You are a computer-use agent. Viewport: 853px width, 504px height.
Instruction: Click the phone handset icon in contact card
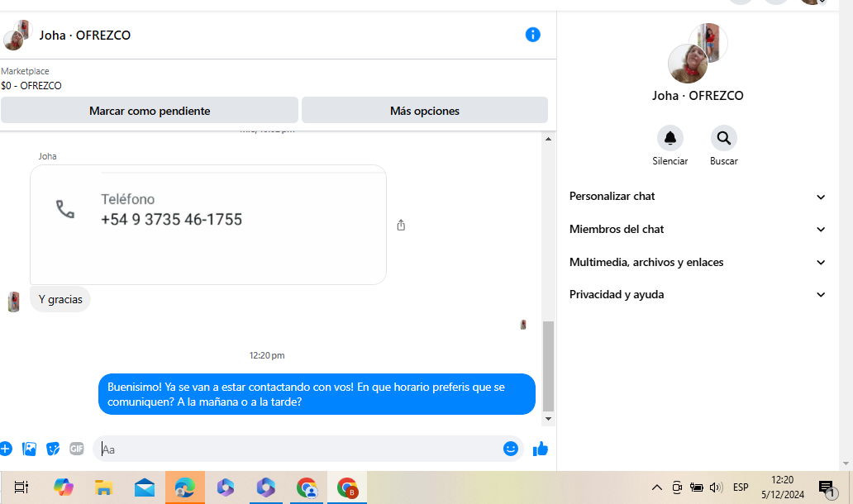tap(65, 209)
